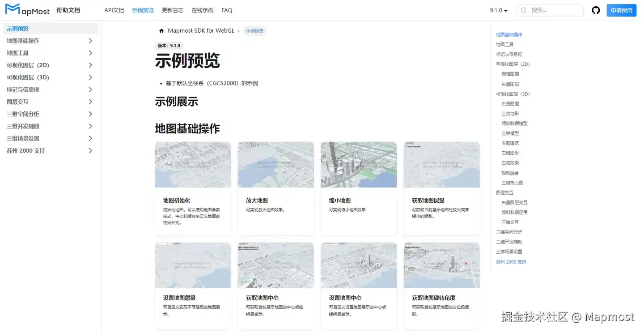Expand 可视化图层（3D） sidebar chevron
The image size is (644, 333).
click(x=90, y=77)
